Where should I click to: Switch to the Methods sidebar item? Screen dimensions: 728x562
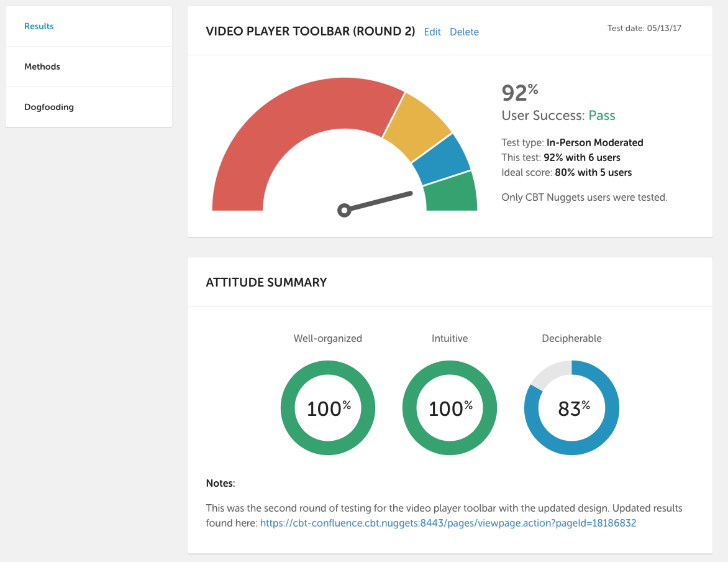tap(42, 67)
